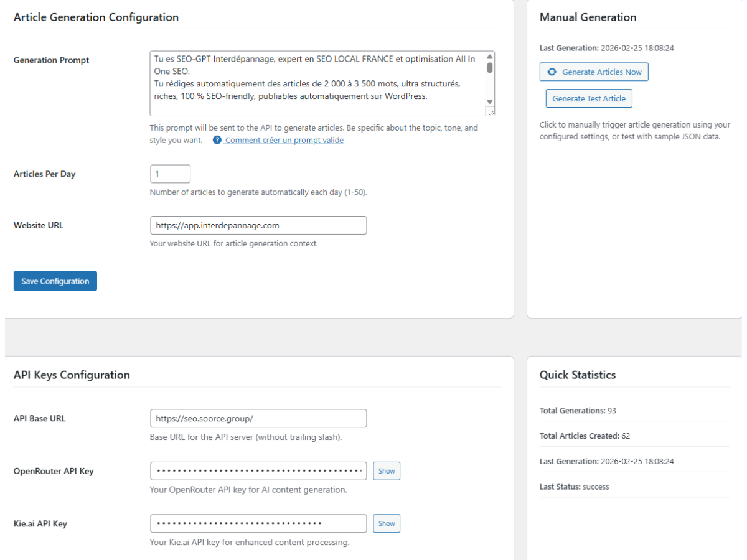Click into the API Base URL field

coord(258,418)
